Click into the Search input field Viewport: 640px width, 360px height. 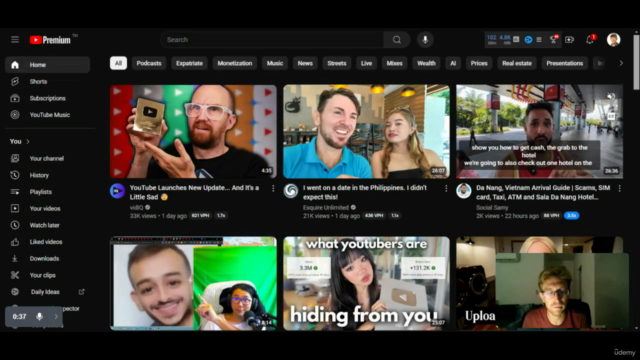click(272, 40)
